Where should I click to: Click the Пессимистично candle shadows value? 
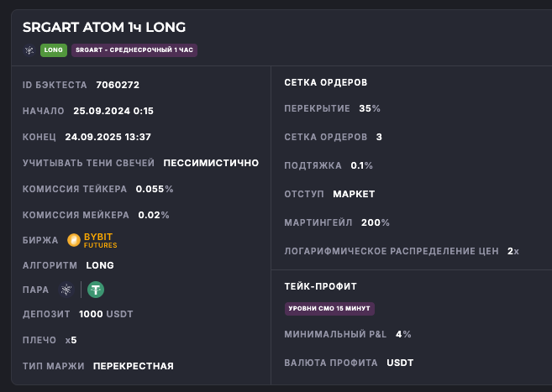[x=211, y=163]
